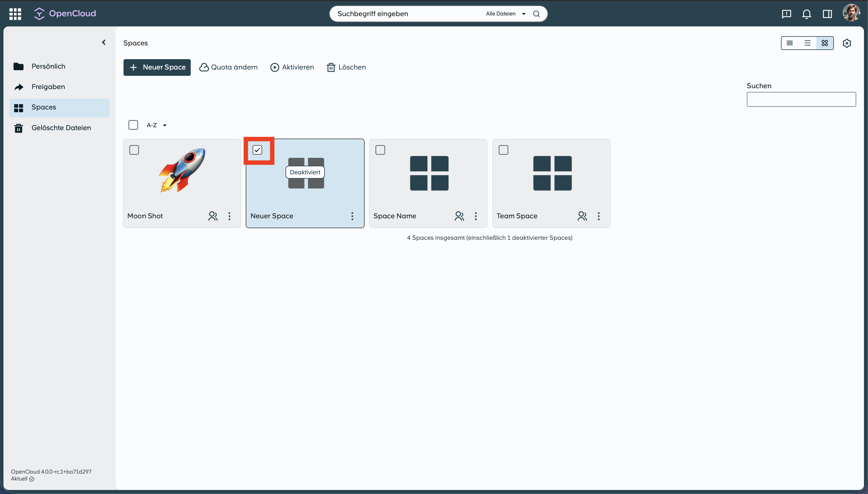This screenshot has height=494, width=868.
Task: Switch to condensed table view
Action: click(x=789, y=43)
